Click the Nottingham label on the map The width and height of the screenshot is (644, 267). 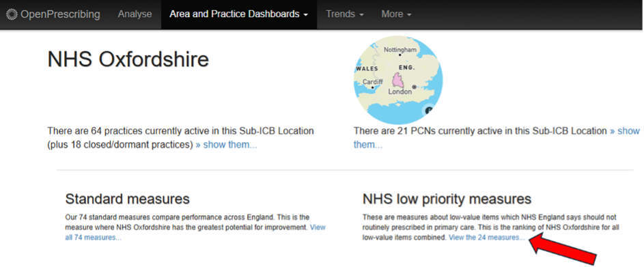click(x=400, y=50)
